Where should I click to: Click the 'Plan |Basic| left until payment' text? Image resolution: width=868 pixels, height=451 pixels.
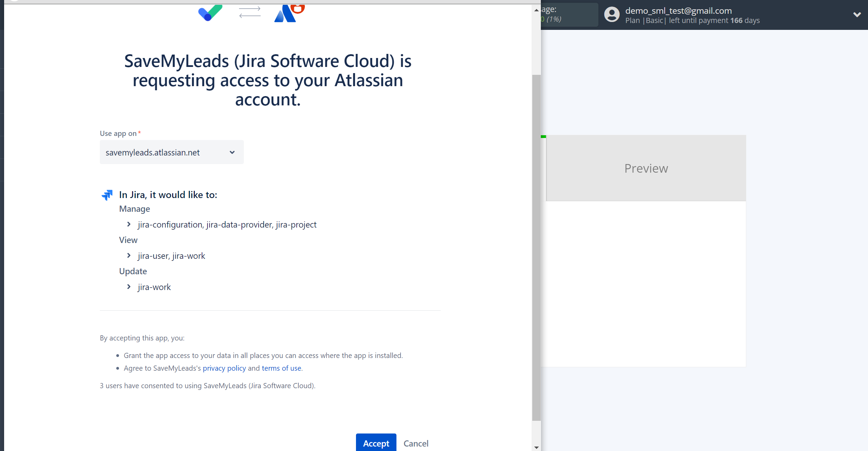click(x=677, y=21)
